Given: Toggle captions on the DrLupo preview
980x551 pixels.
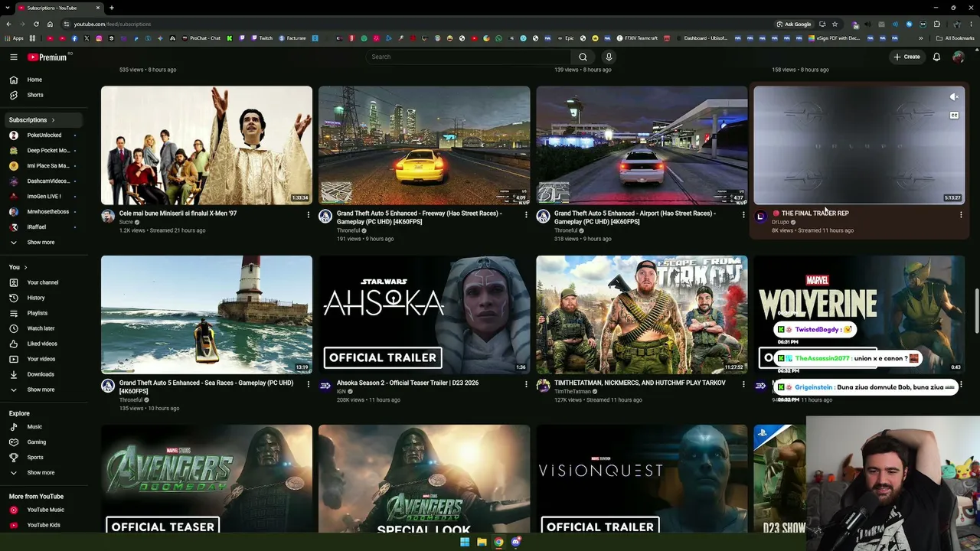Looking at the screenshot, I should [x=954, y=116].
